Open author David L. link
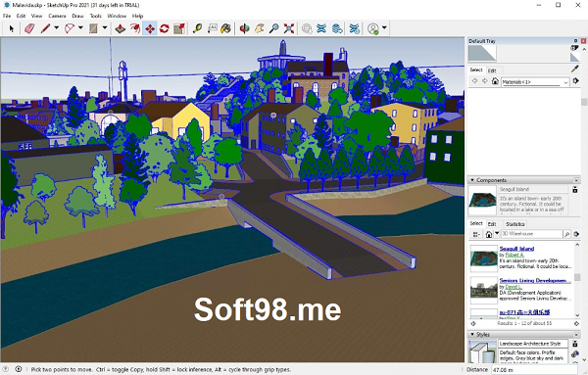This screenshot has height=375, width=588. coord(514,287)
